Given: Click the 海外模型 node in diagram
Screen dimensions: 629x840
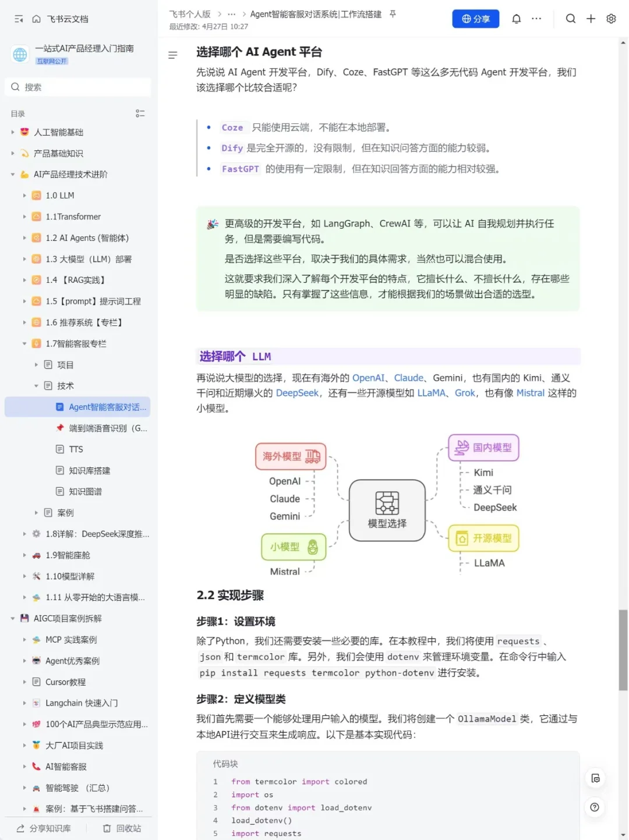Looking at the screenshot, I should (291, 456).
